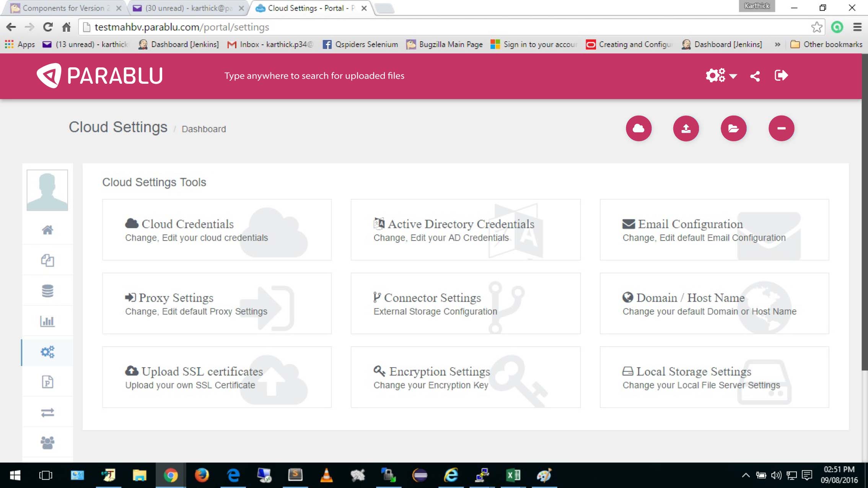
Task: Open the Chrome hamburger menu
Action: pos(857,27)
